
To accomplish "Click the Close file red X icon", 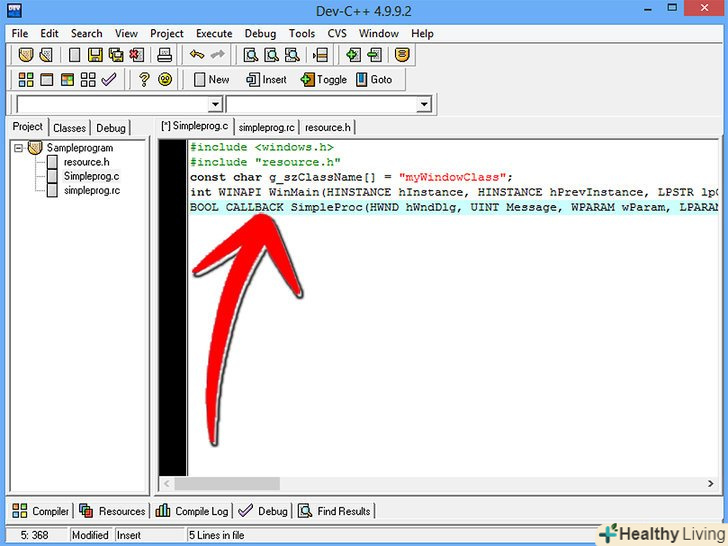I will click(x=136, y=55).
